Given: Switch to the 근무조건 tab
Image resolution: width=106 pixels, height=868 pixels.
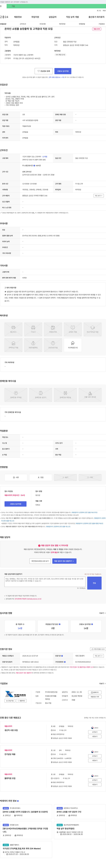Looking at the screenshot, I should point(23,24).
